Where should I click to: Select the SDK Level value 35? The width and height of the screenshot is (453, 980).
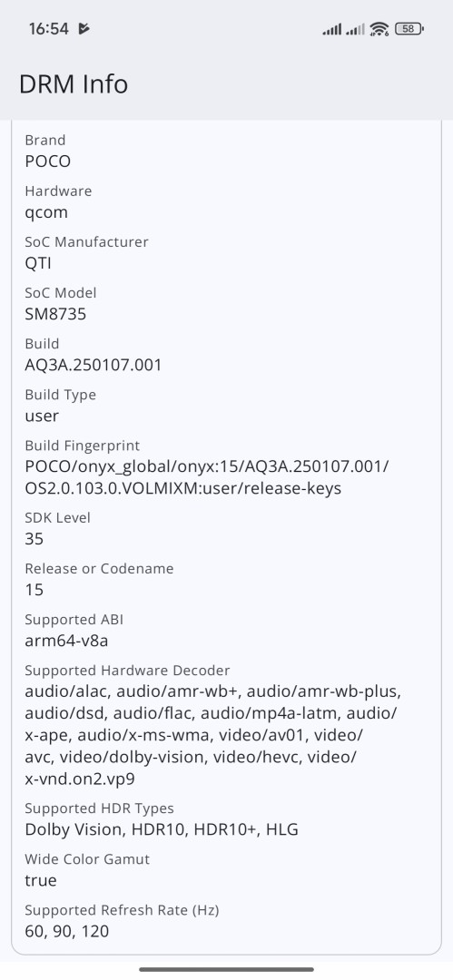coord(34,539)
